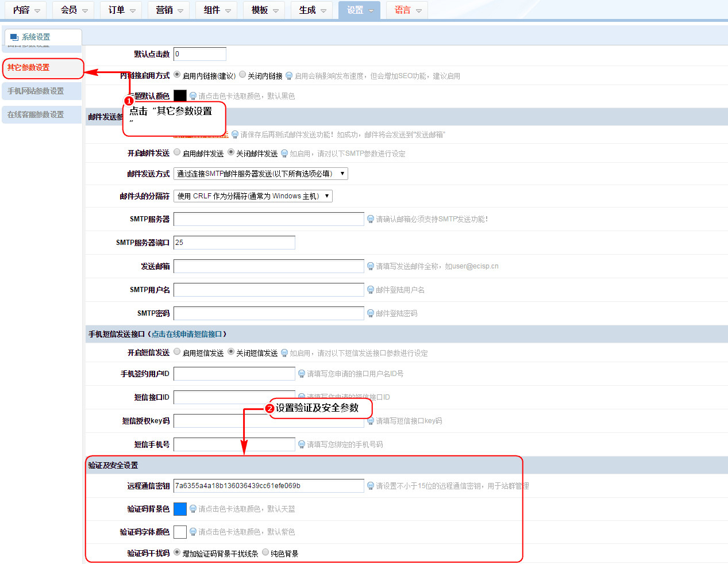
Task: Click the 系统设置 monitor icon
Action: point(14,37)
